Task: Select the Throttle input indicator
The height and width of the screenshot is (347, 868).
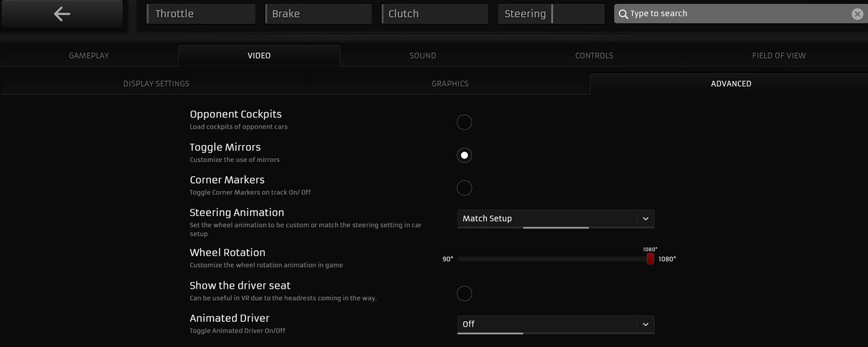Action: coord(201,14)
